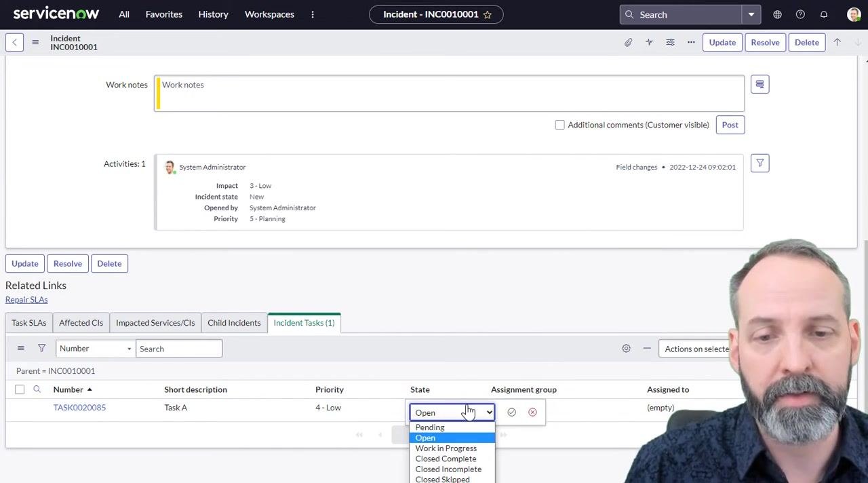Click the State select box showing Open
The width and height of the screenshot is (868, 483).
(x=452, y=412)
